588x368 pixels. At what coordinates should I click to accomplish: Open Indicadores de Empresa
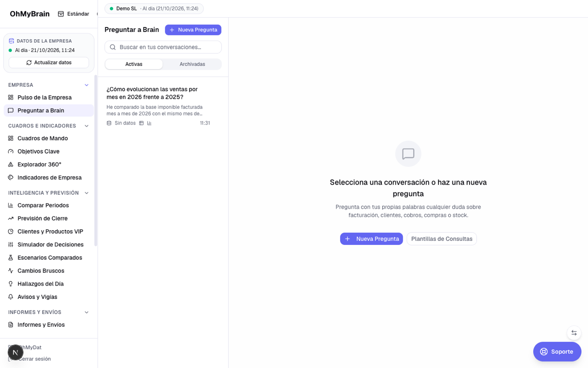(49, 178)
